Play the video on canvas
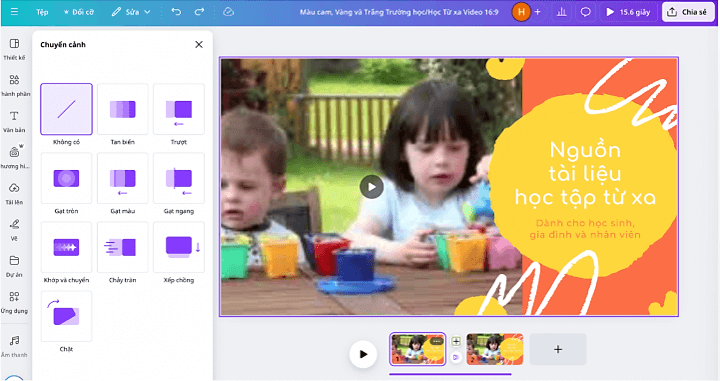This screenshot has width=720, height=381. (371, 187)
